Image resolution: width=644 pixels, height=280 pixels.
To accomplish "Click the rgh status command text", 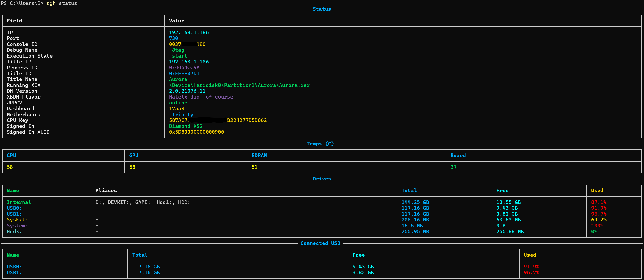I will (x=62, y=3).
